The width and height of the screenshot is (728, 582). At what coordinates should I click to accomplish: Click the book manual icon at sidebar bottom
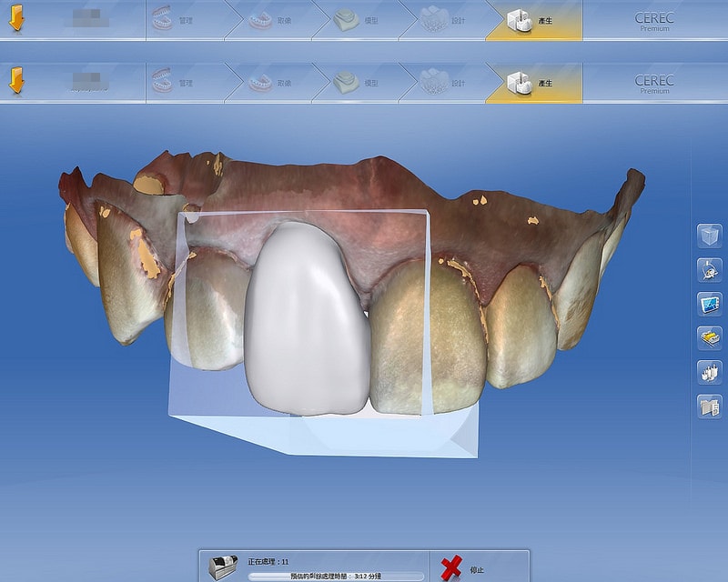pos(709,406)
